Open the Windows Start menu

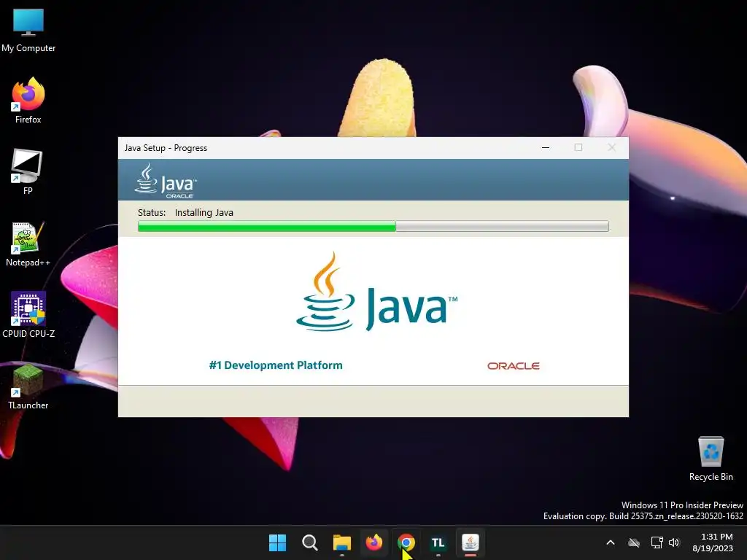pos(277,542)
